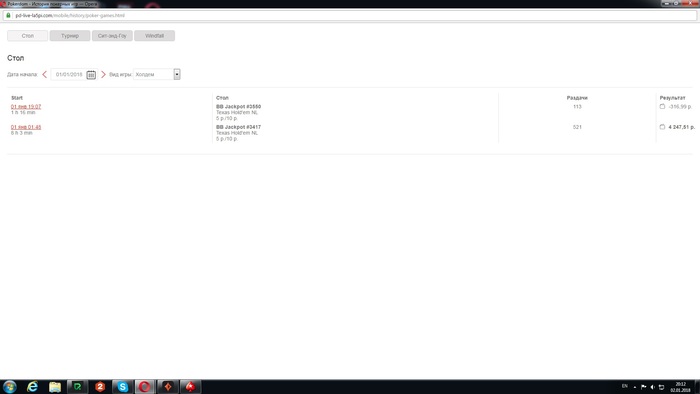Click the Start column header
700x394 pixels.
point(17,98)
